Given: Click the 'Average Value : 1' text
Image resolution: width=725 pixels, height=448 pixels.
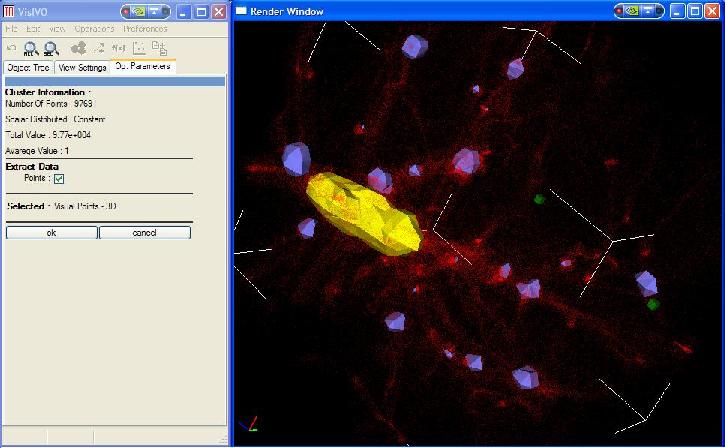Looking at the screenshot, I should pyautogui.click(x=37, y=151).
